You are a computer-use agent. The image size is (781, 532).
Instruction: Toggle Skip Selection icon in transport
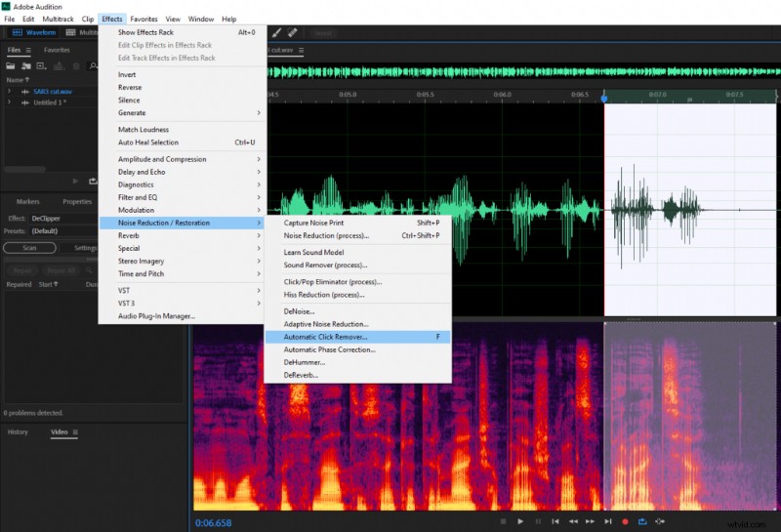coord(660,521)
